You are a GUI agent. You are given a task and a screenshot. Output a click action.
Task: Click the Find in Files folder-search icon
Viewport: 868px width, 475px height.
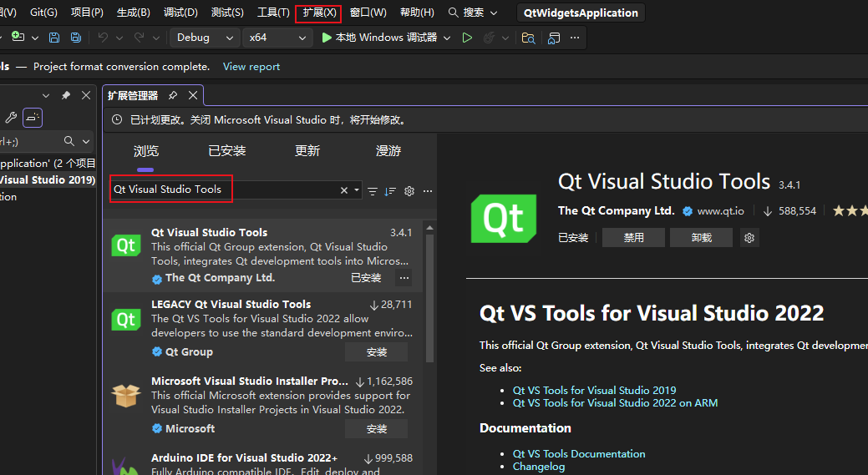pos(528,38)
